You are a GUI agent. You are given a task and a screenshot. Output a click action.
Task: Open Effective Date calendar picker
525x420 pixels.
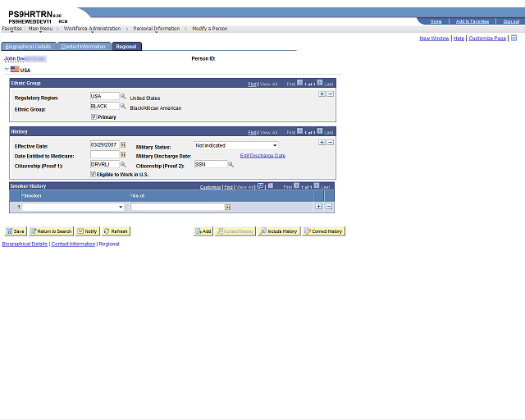pyautogui.click(x=123, y=145)
